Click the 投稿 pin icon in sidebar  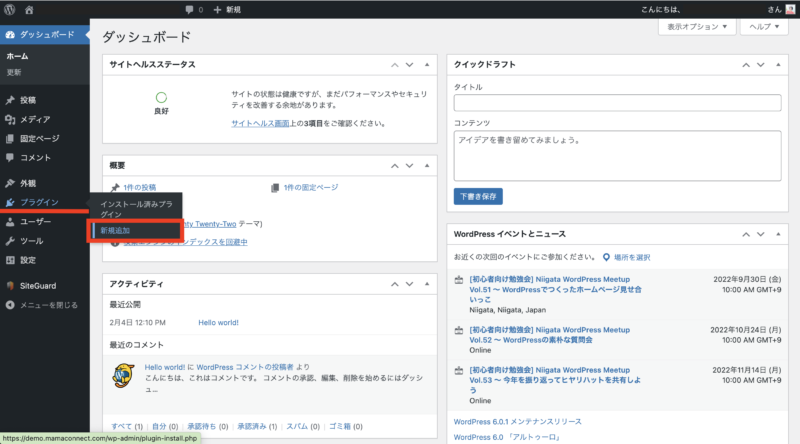tap(10, 100)
